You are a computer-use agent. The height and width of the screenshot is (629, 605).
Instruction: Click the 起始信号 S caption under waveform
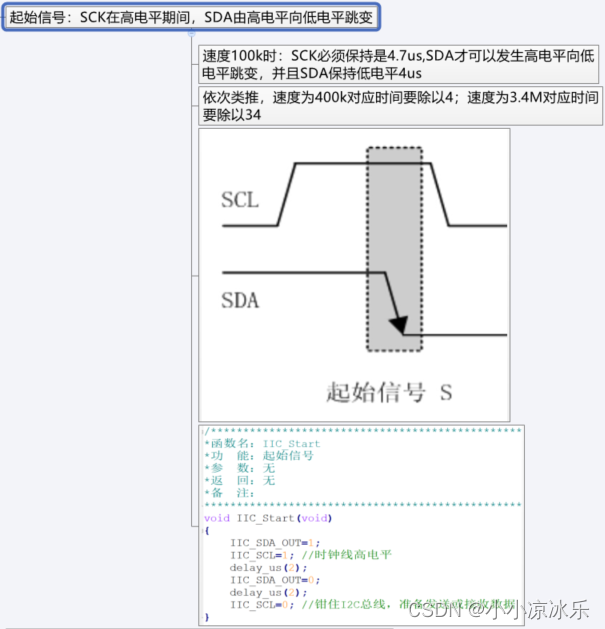pos(389,392)
